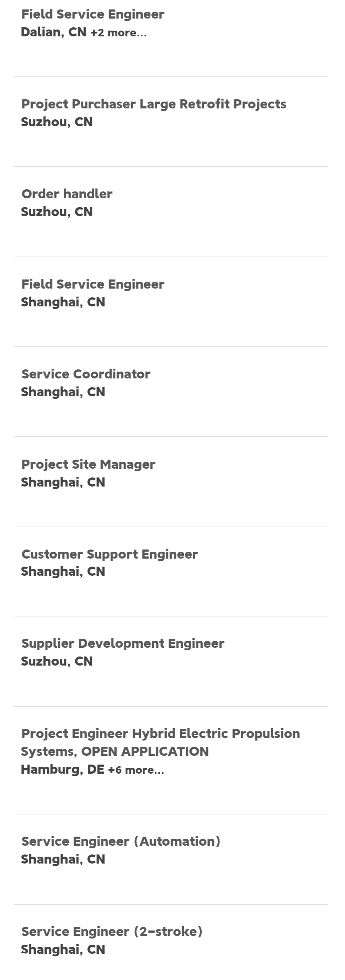Image resolution: width=345 pixels, height=980 pixels.
Task: Open the Project Site Manager posting
Action: pos(88,464)
